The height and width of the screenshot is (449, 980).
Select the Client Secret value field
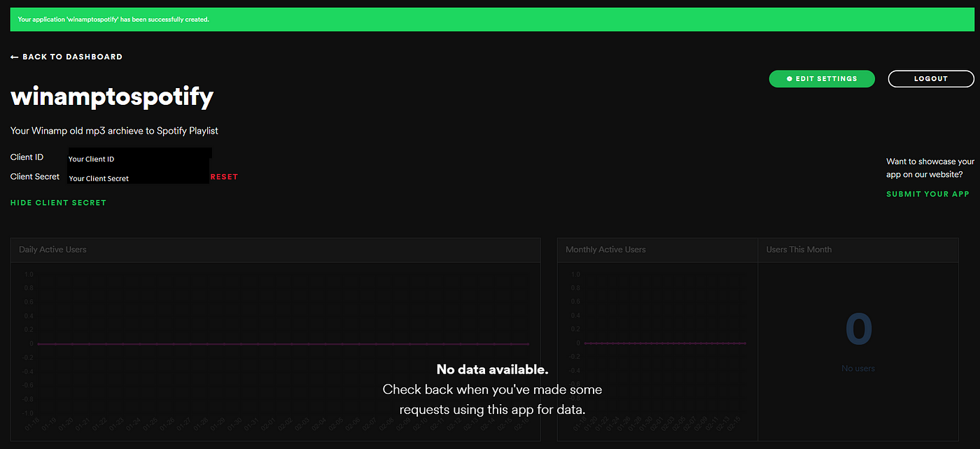tap(139, 176)
